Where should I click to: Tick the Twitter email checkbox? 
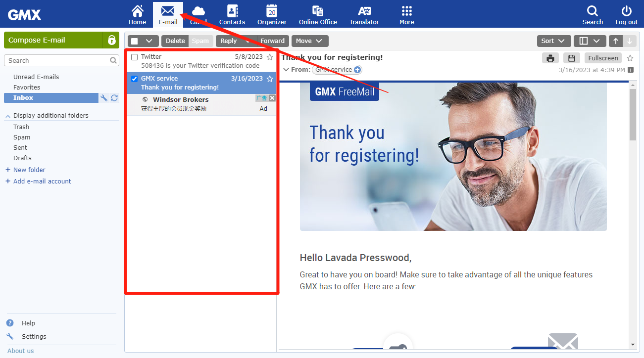click(134, 57)
